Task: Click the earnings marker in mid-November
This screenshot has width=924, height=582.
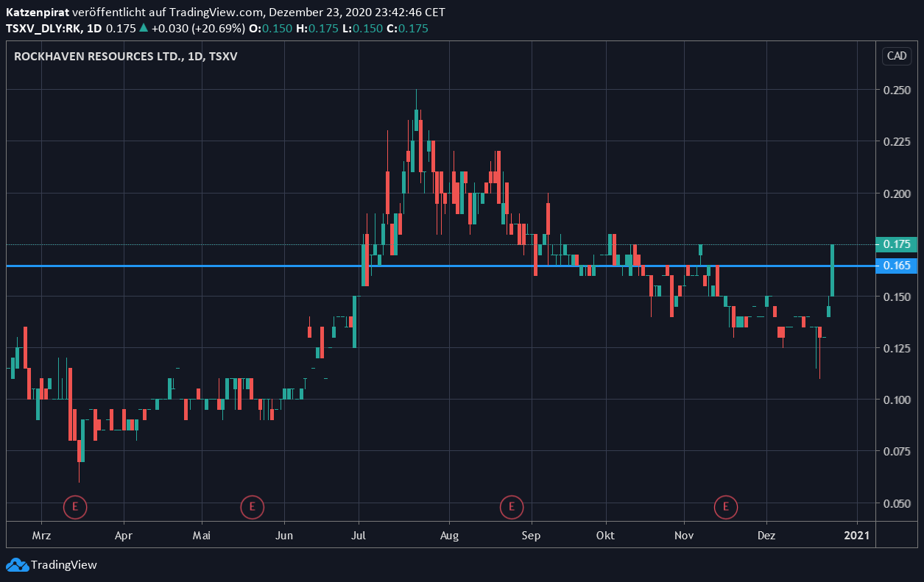Action: (726, 506)
